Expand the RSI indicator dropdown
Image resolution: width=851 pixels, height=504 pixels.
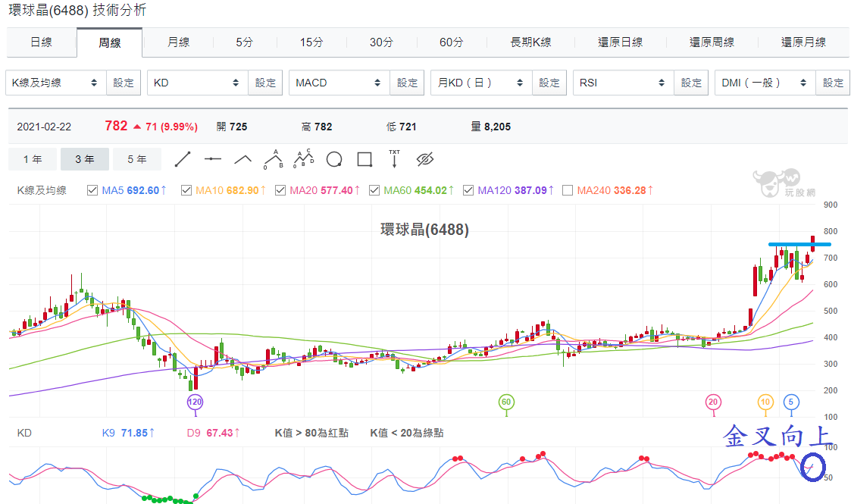pos(623,83)
